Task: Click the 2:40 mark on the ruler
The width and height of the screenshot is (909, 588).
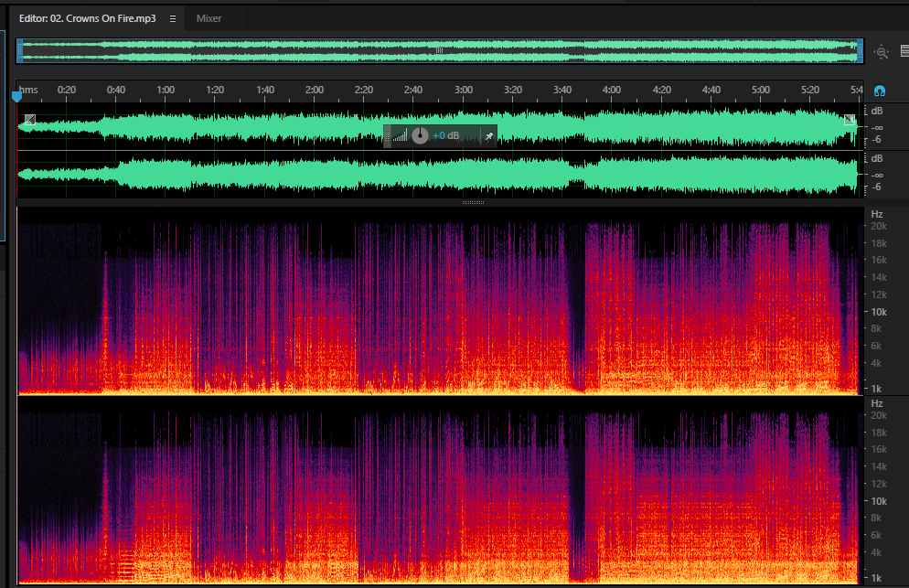Action: (x=413, y=90)
